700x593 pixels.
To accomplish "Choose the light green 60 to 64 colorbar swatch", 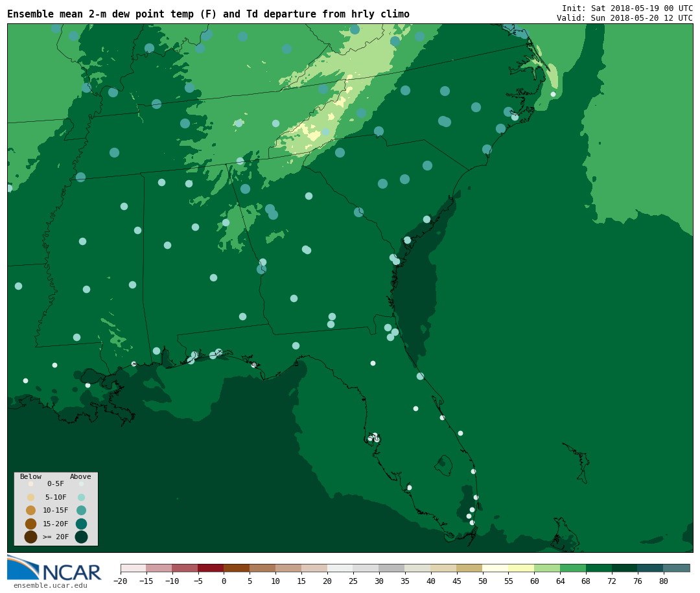I will point(547,568).
